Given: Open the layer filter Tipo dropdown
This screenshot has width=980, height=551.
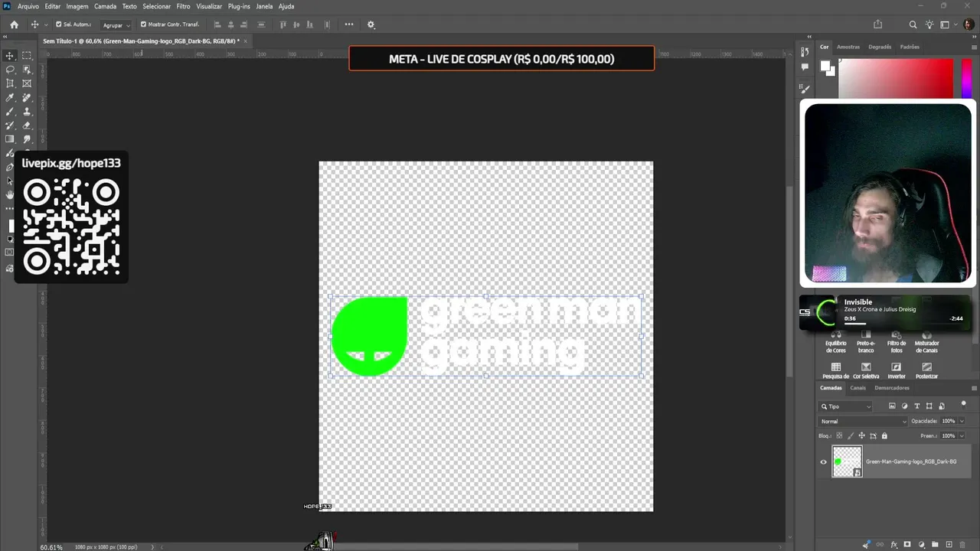Looking at the screenshot, I should (x=845, y=406).
